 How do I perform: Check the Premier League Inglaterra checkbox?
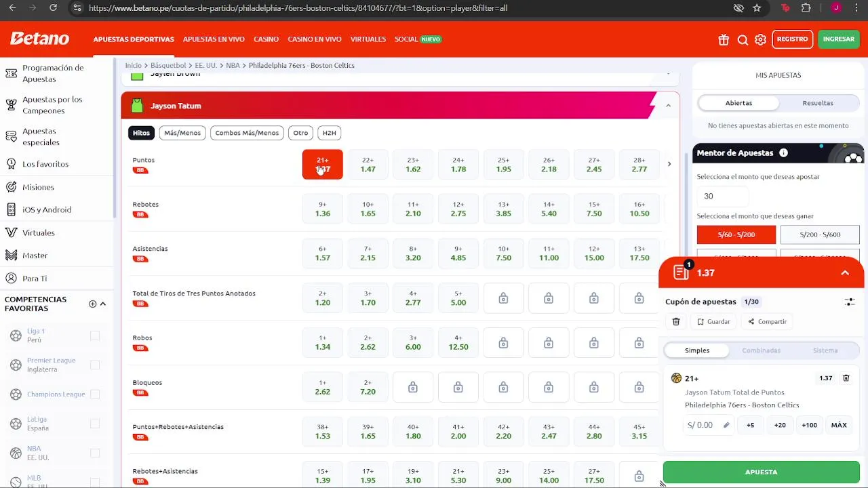click(95, 365)
